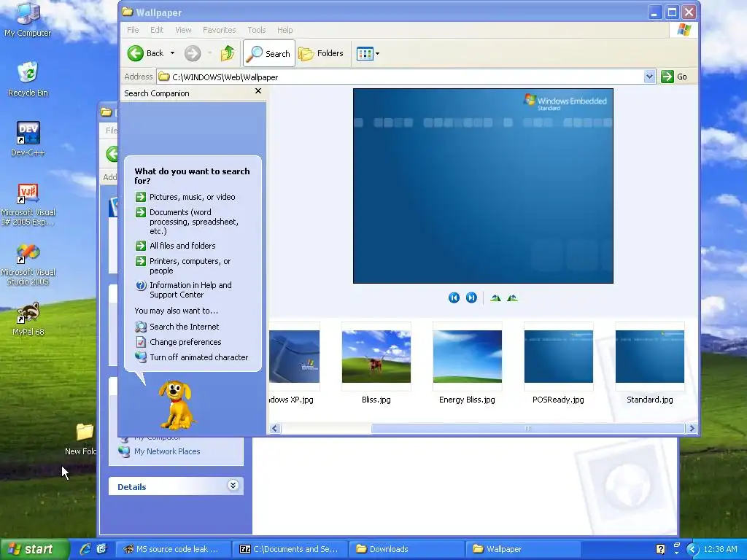Launch Internet Explorer from quick launch
Viewport: 747px width, 560px height.
click(x=86, y=549)
